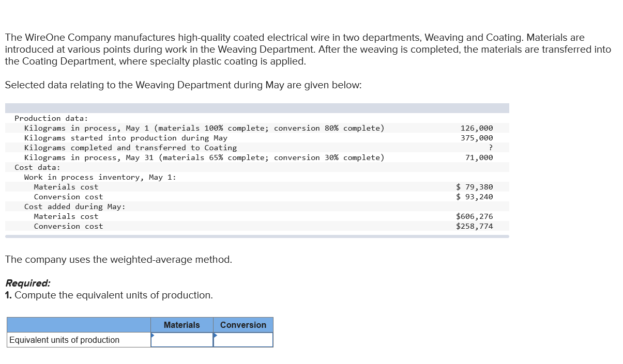The height and width of the screenshot is (364, 623).
Task: Click the Cost added during May row
Action: [x=75, y=207]
